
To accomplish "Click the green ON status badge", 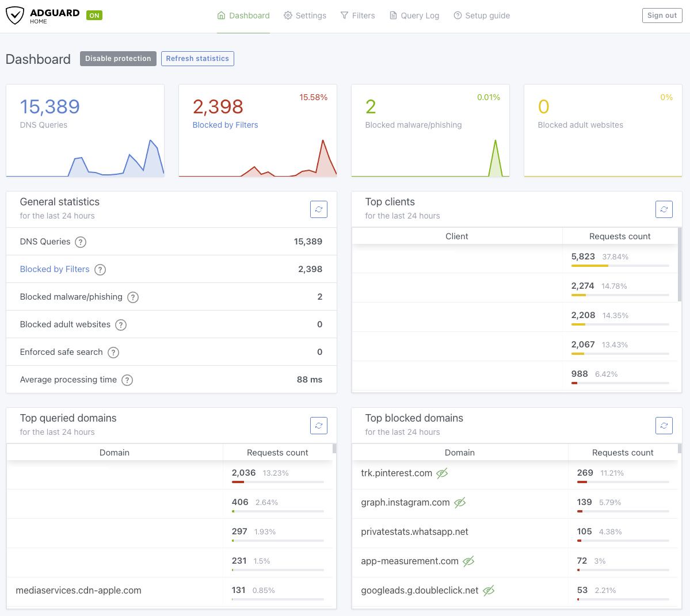I will point(94,16).
